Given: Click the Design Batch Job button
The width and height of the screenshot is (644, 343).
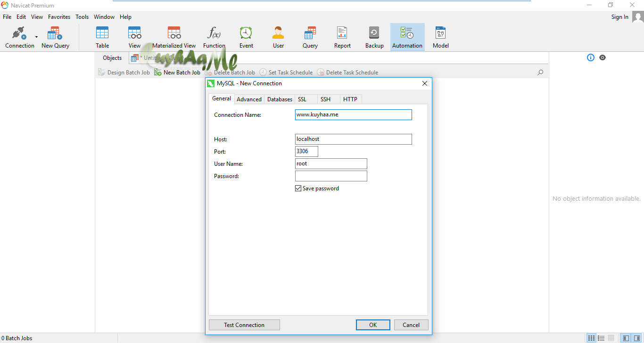Looking at the screenshot, I should click(x=124, y=73).
